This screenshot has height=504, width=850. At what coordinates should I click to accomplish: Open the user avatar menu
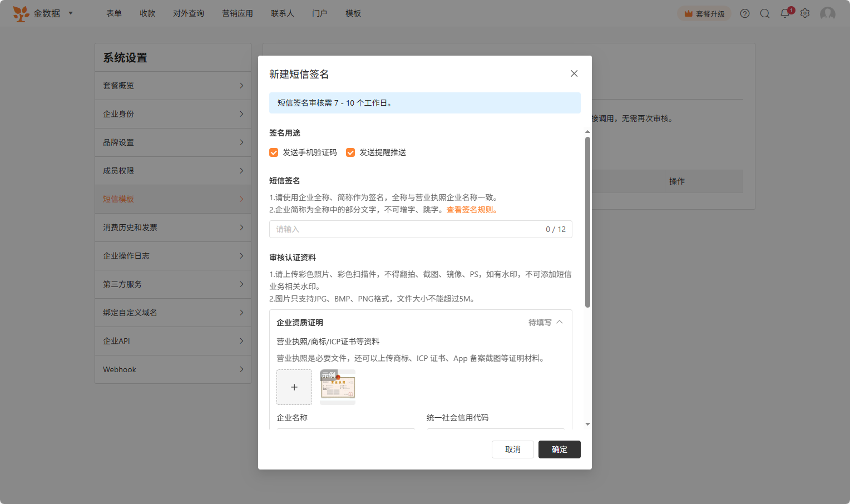click(x=828, y=13)
